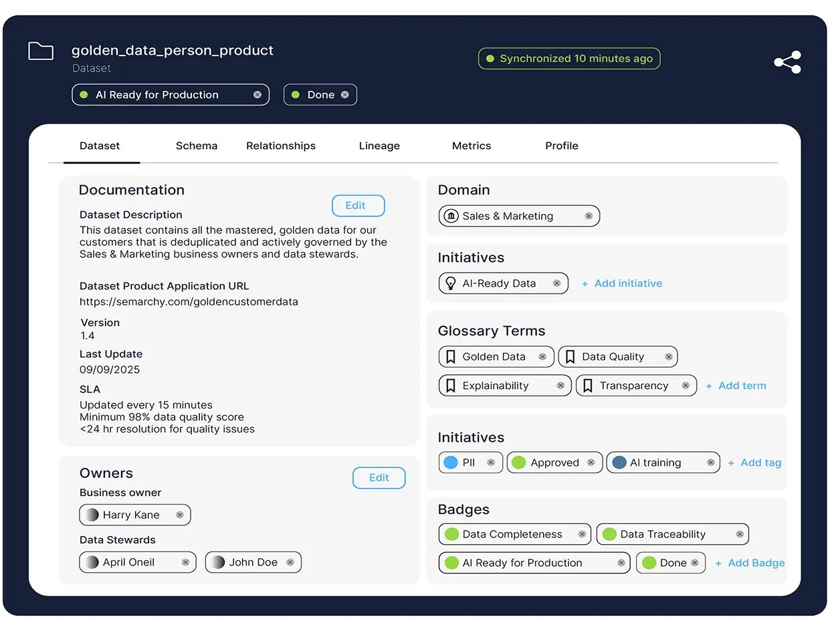Remove Harry Kane as business owner
The image size is (840, 631).
(x=179, y=515)
